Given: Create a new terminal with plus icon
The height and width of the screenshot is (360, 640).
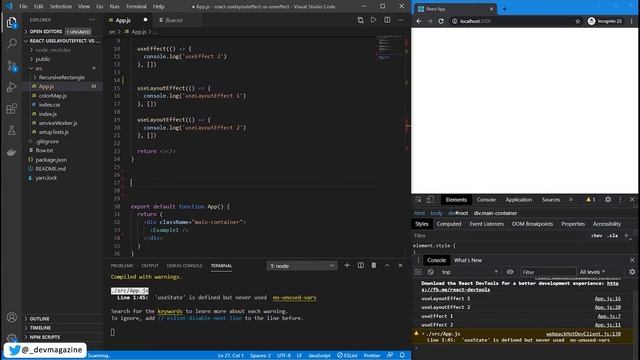Looking at the screenshot, I should coord(347,265).
